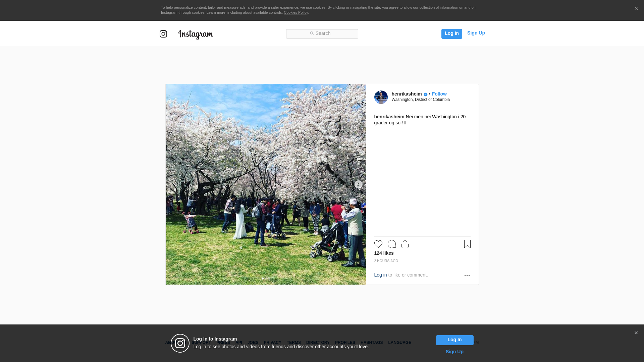The width and height of the screenshot is (644, 362).
Task: Click the Instagram camera glyph icon in header
Action: point(163,34)
